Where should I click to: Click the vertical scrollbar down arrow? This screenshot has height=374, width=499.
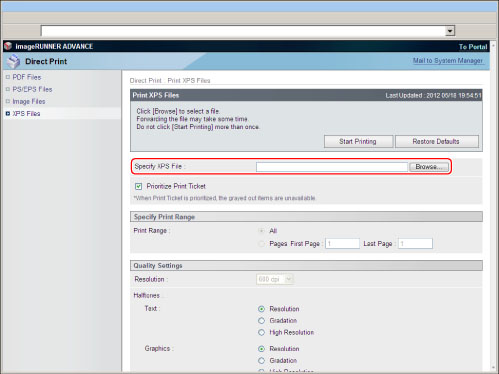point(494,368)
